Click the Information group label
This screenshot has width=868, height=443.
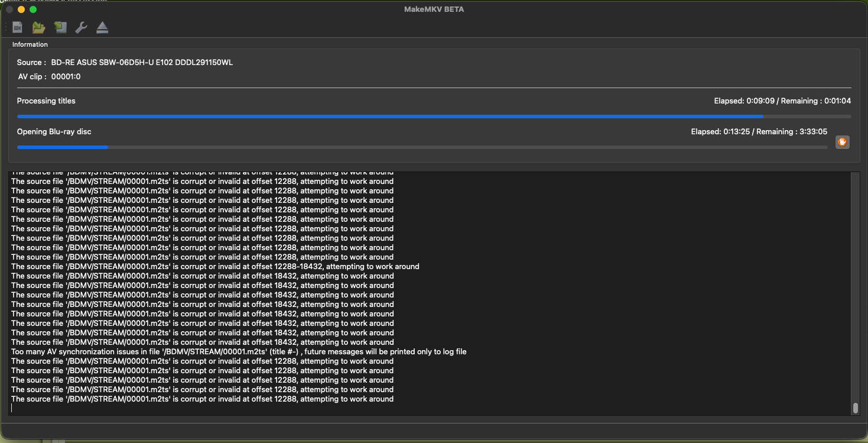[x=30, y=44]
